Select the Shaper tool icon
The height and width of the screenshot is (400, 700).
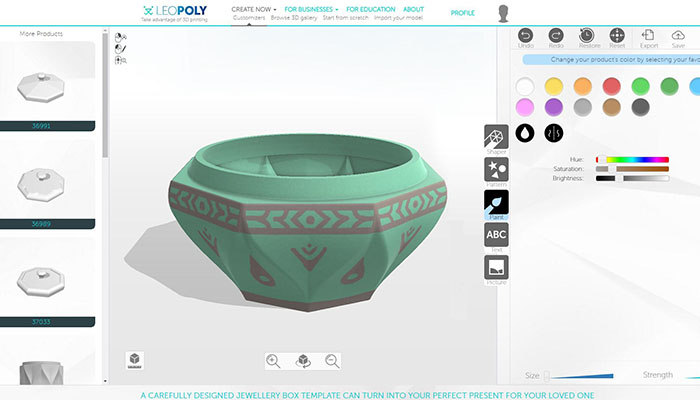coord(496,137)
